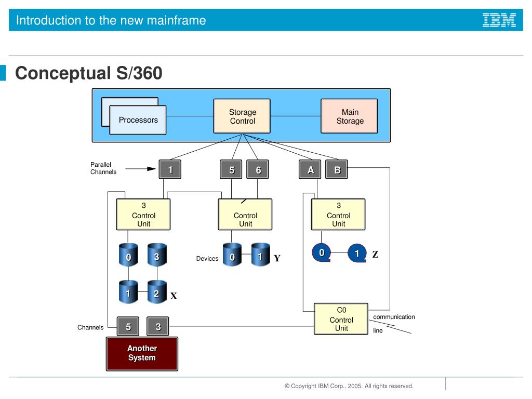This screenshot has height=399, width=532.
Task: Click the line label by C0 unit
Action: pos(378,330)
